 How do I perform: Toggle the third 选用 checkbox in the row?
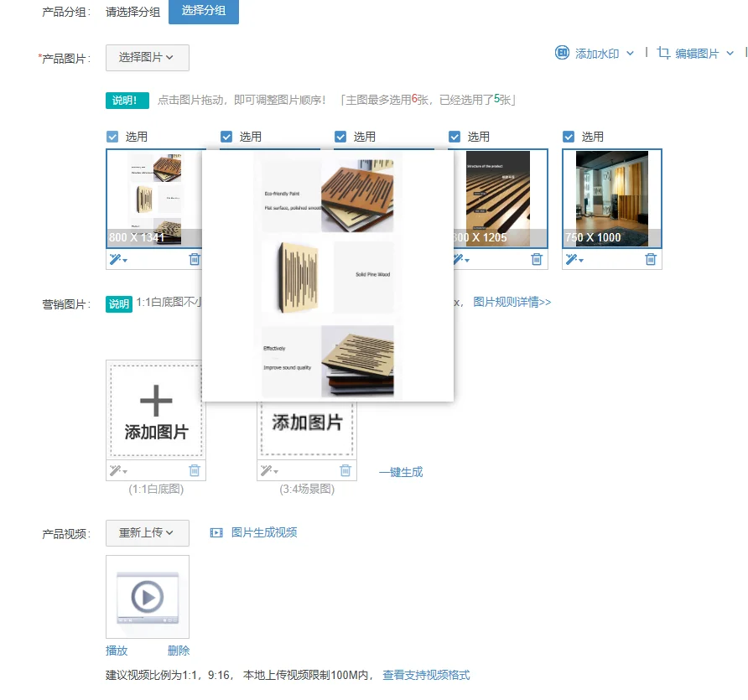[x=340, y=137]
